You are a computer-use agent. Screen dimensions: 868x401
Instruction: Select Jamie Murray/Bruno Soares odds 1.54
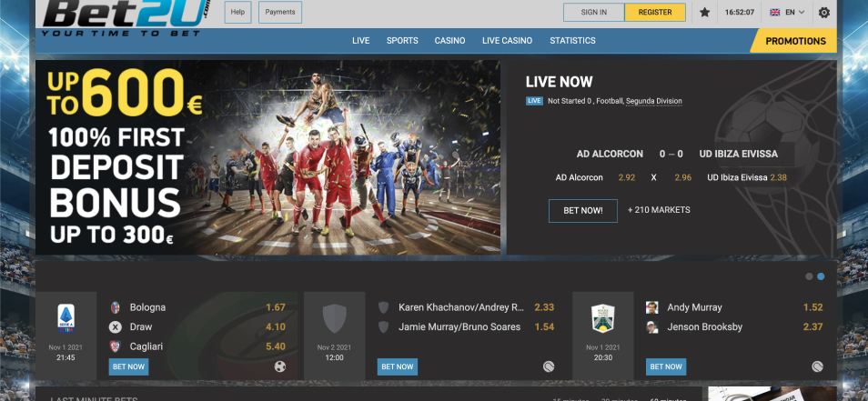(x=544, y=326)
